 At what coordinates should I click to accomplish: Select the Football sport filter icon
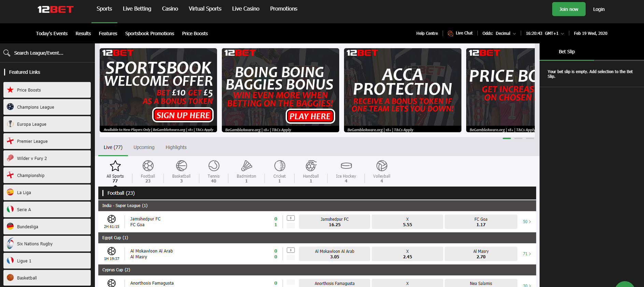coord(148,166)
